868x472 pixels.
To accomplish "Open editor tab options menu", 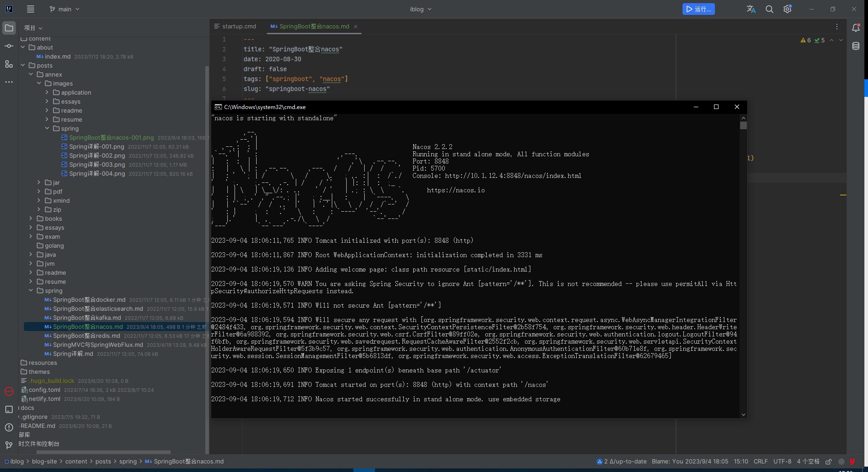I will [x=837, y=27].
